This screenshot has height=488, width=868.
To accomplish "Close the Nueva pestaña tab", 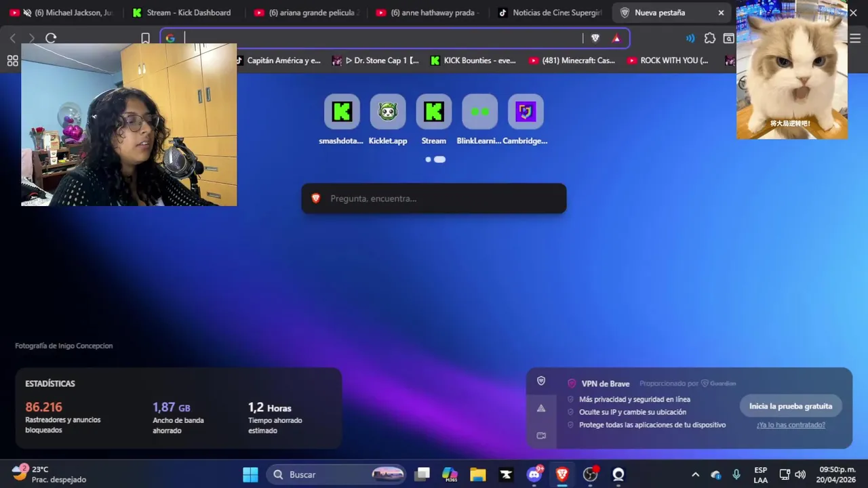I will click(x=721, y=13).
